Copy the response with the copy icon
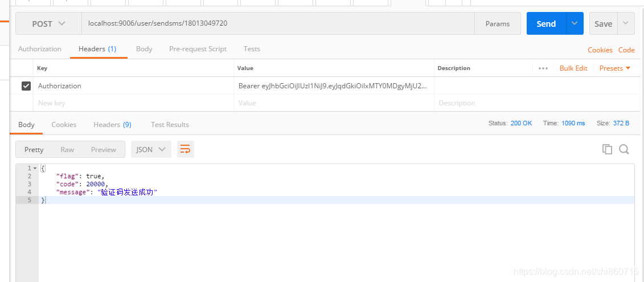644x282 pixels. [607, 149]
